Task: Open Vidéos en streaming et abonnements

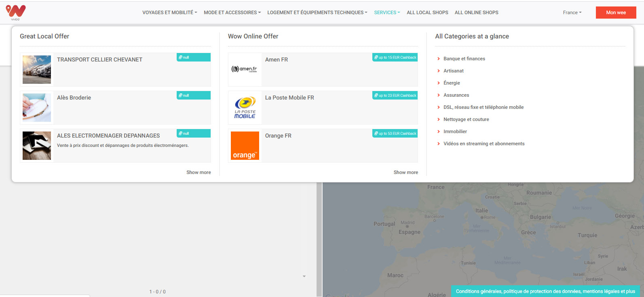Action: 484,144
